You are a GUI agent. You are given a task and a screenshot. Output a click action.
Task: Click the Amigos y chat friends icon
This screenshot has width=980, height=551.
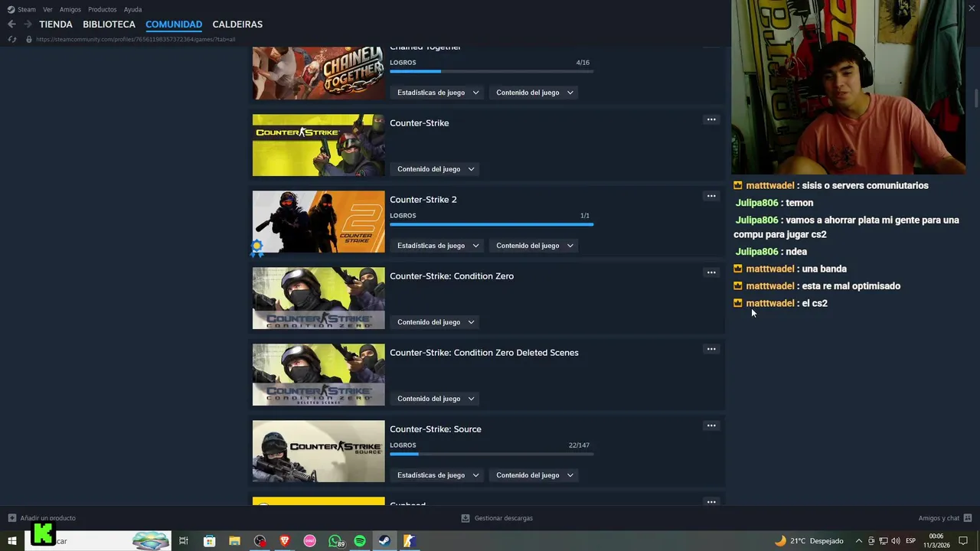968,518
